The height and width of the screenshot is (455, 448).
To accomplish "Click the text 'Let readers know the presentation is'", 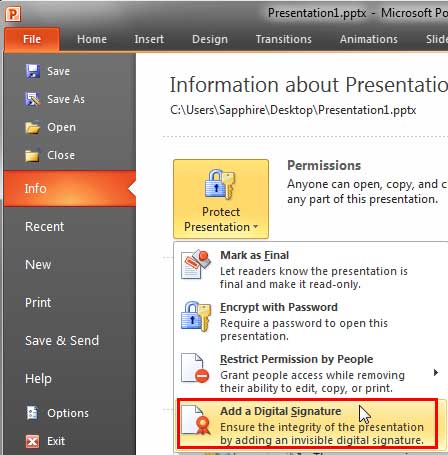I will (x=314, y=271).
